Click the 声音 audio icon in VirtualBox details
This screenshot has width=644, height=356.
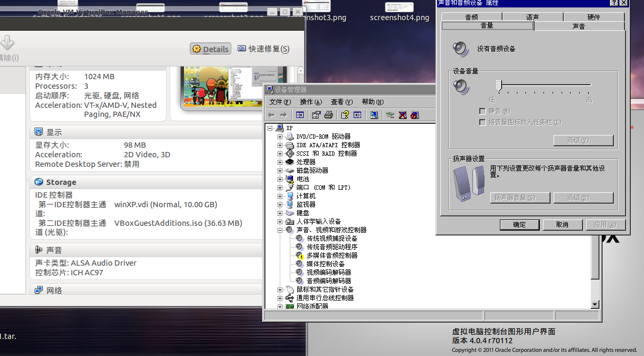click(x=39, y=250)
